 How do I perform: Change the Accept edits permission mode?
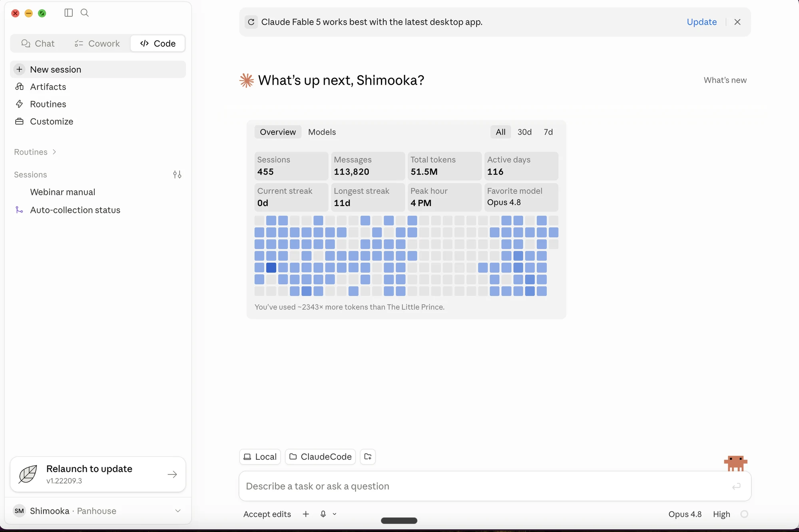pos(267,514)
